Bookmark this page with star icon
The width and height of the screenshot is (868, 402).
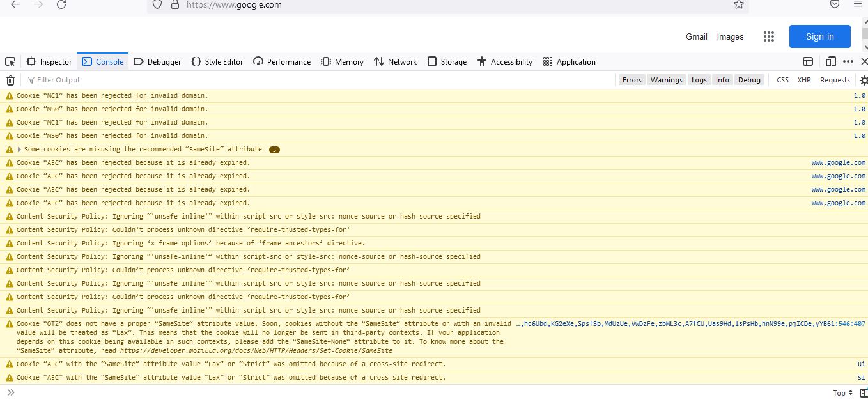click(738, 5)
